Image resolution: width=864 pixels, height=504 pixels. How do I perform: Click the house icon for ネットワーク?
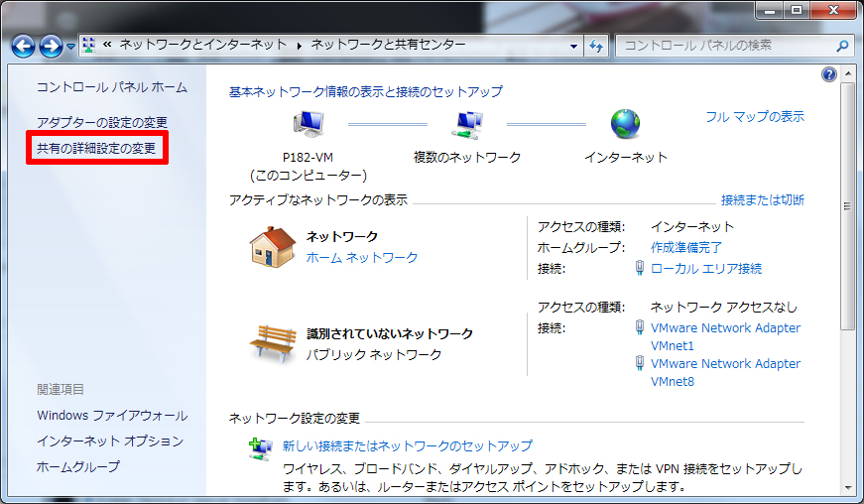[x=272, y=247]
